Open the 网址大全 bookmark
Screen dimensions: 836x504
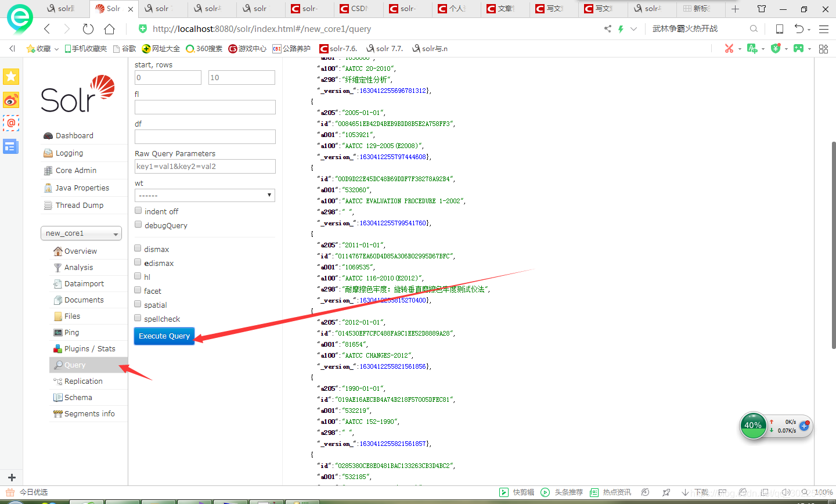(x=161, y=49)
